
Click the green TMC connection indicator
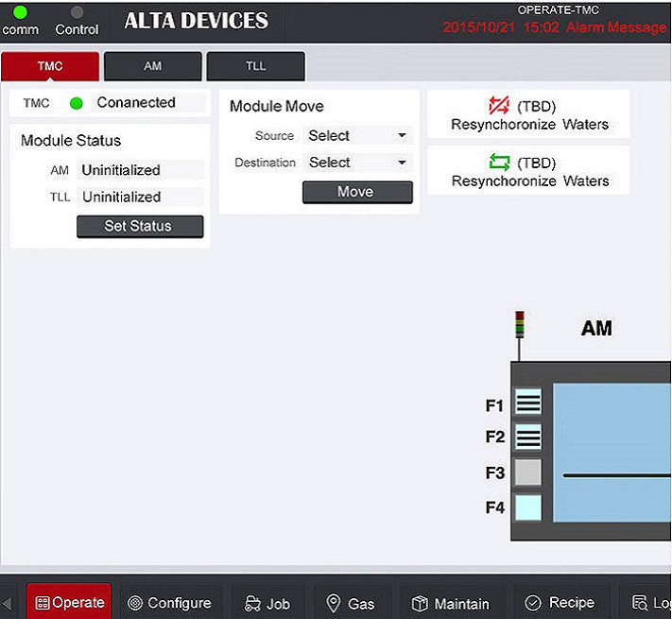77,103
